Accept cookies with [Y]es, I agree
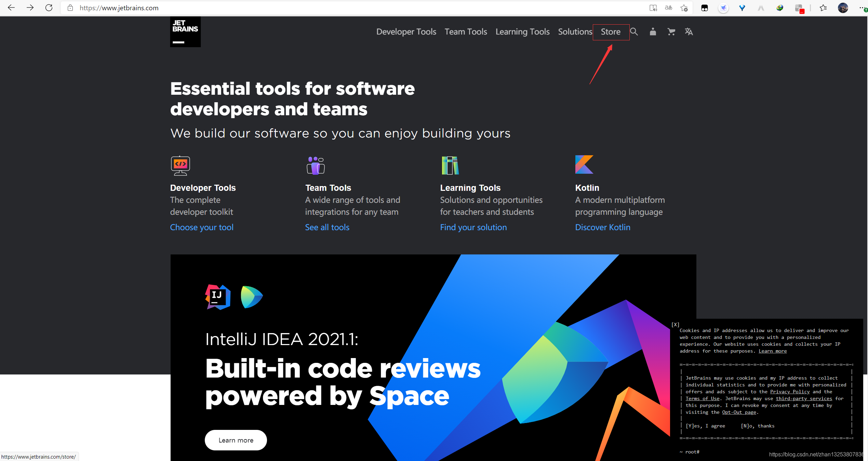 tap(705, 426)
